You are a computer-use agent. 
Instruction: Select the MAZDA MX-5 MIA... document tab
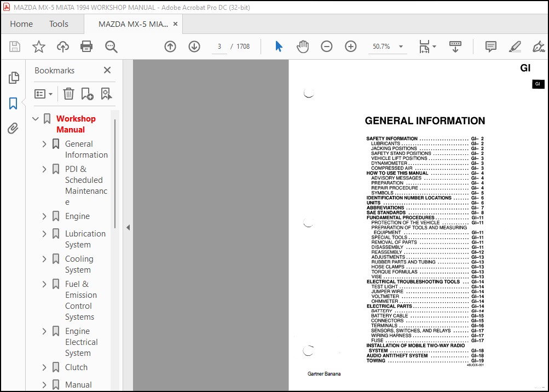click(133, 24)
